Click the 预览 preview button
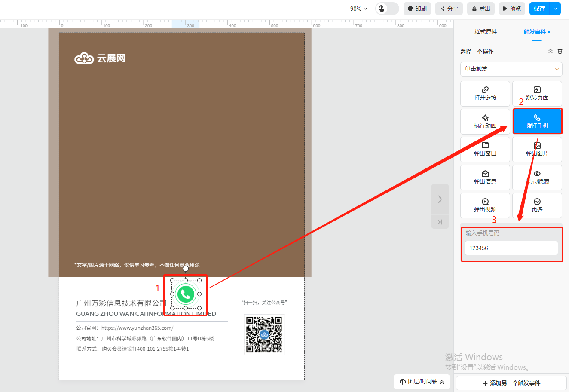Image resolution: width=569 pixels, height=392 pixels. point(512,9)
